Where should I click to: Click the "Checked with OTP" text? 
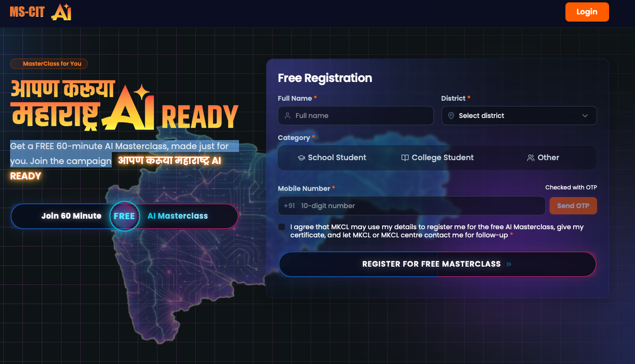pos(571,188)
